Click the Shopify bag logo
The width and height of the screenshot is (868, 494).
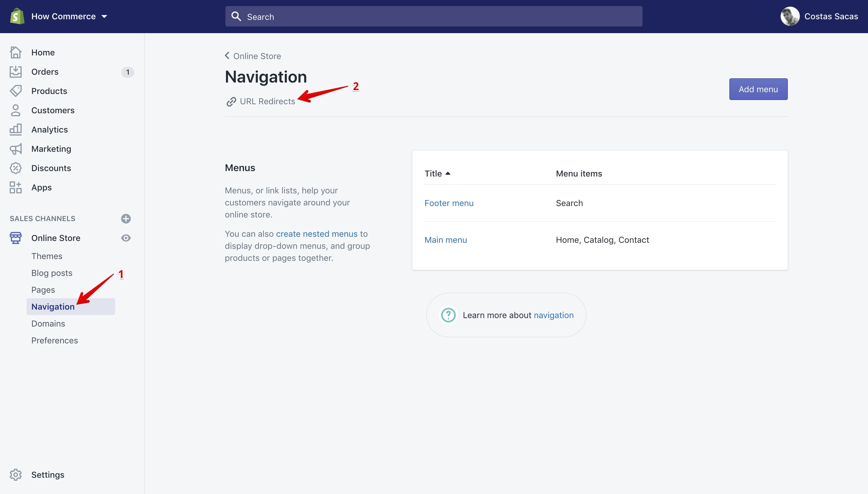[x=17, y=16]
